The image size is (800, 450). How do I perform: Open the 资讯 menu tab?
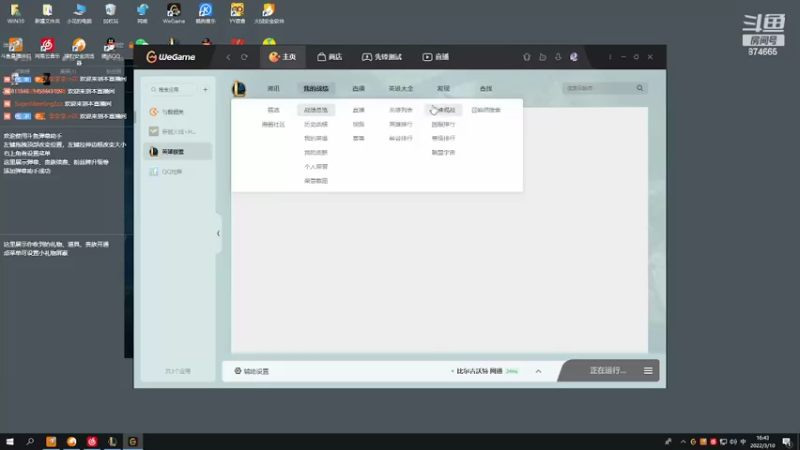click(x=273, y=88)
